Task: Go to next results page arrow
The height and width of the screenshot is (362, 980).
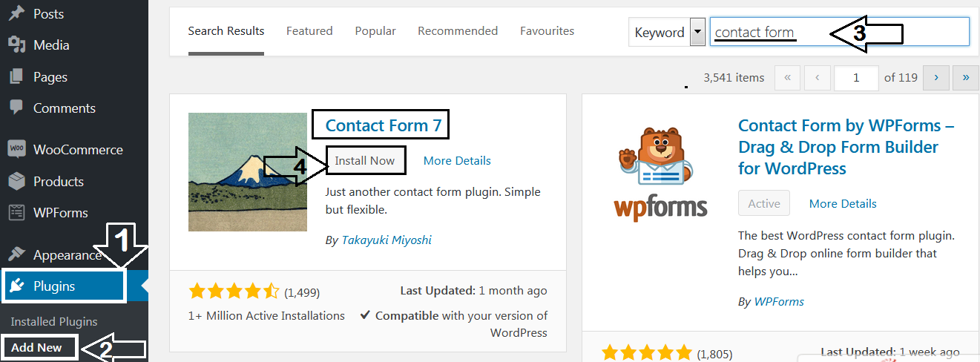Action: click(936, 77)
